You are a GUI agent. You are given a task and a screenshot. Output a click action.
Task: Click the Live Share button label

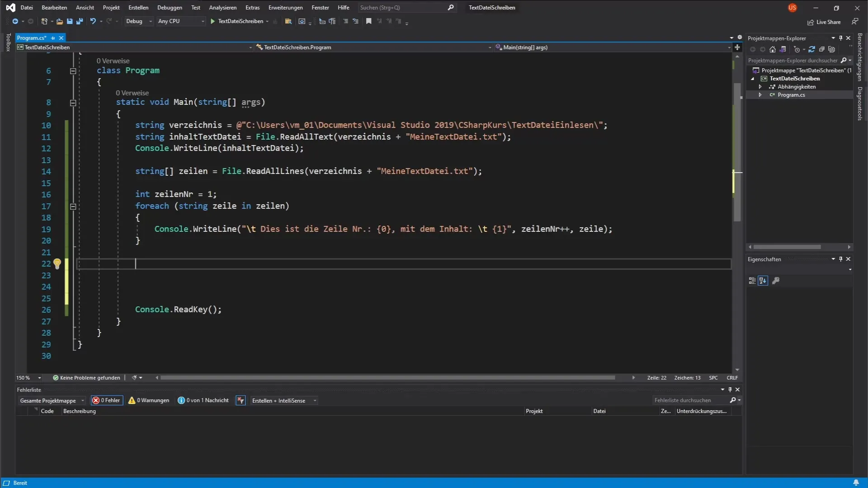click(828, 22)
